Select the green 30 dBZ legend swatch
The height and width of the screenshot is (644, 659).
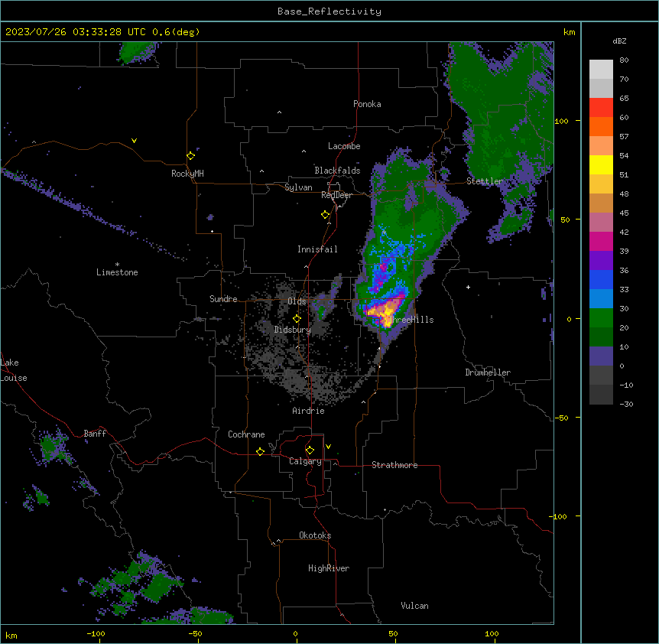coord(601,318)
